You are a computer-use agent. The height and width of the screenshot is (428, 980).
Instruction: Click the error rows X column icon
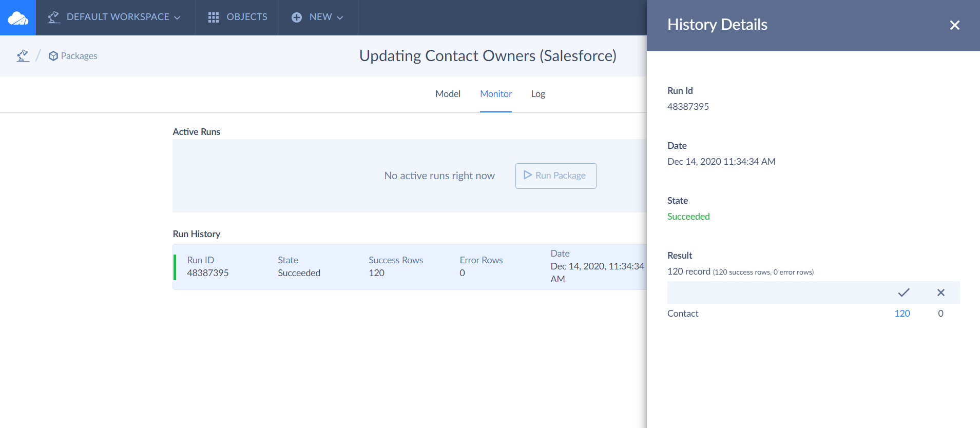pos(940,293)
